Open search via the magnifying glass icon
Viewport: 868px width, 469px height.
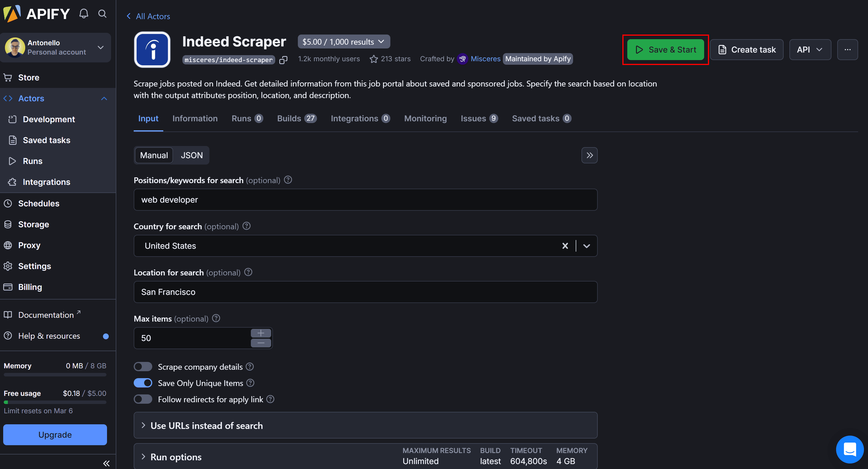(x=102, y=13)
